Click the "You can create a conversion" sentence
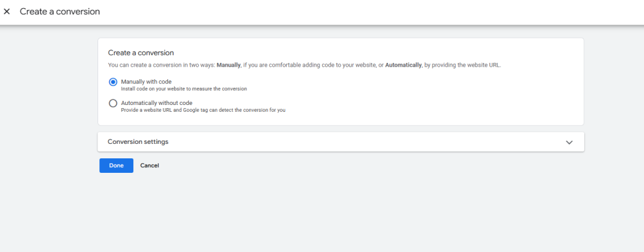644x252 pixels. click(157, 65)
